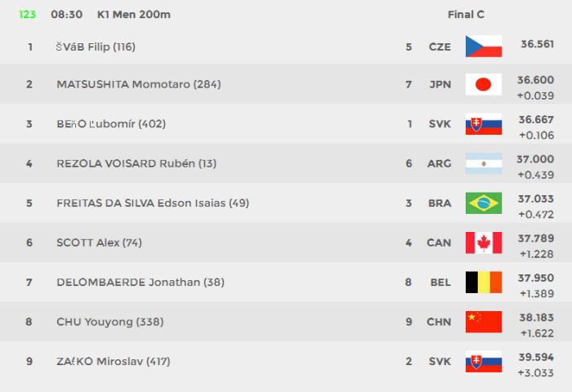Viewport: 572px width, 392px height.
Task: Click the K1 Men 200m event title
Action: pos(134,15)
